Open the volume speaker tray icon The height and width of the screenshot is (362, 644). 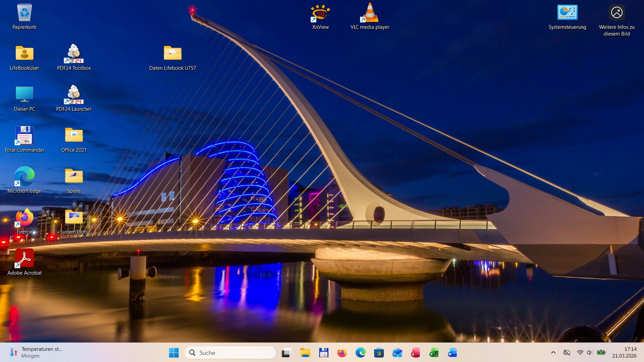click(589, 353)
